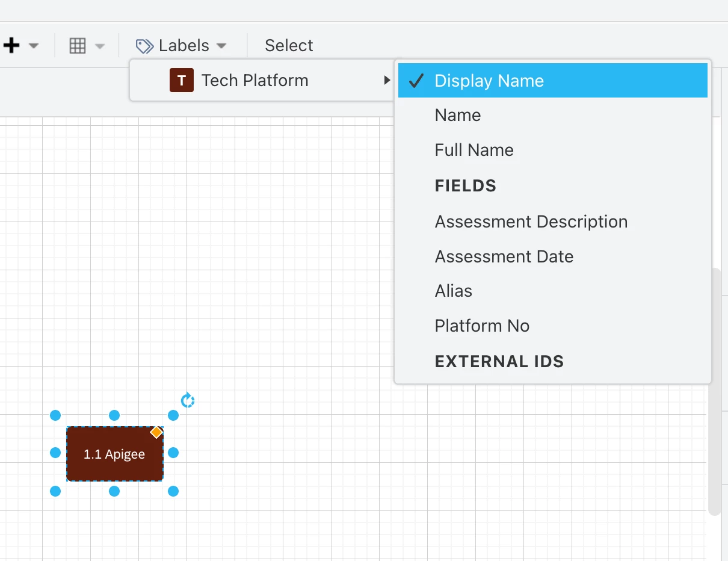Expand Tech Platform submenu arrow
Screen dimensions: 728x561
(x=387, y=80)
